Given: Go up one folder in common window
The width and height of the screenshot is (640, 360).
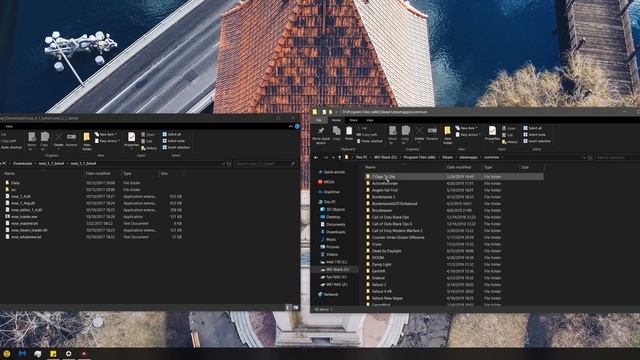Looking at the screenshot, I should [x=339, y=157].
